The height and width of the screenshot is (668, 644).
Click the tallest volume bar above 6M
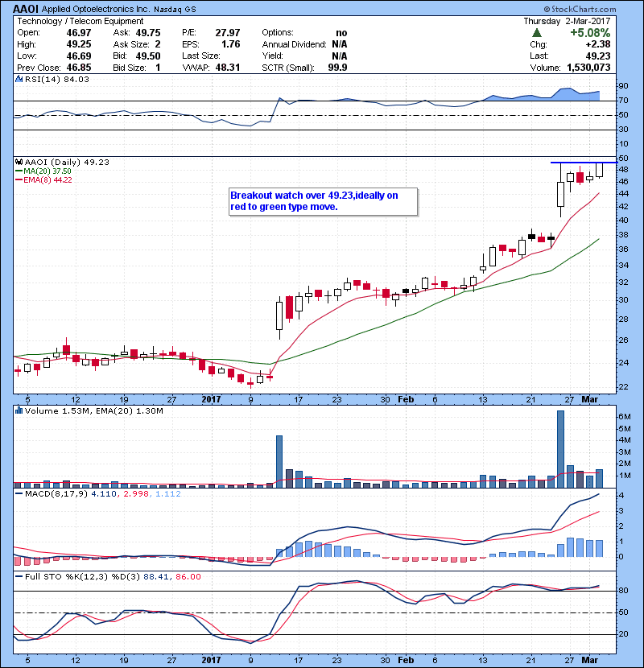(x=560, y=449)
